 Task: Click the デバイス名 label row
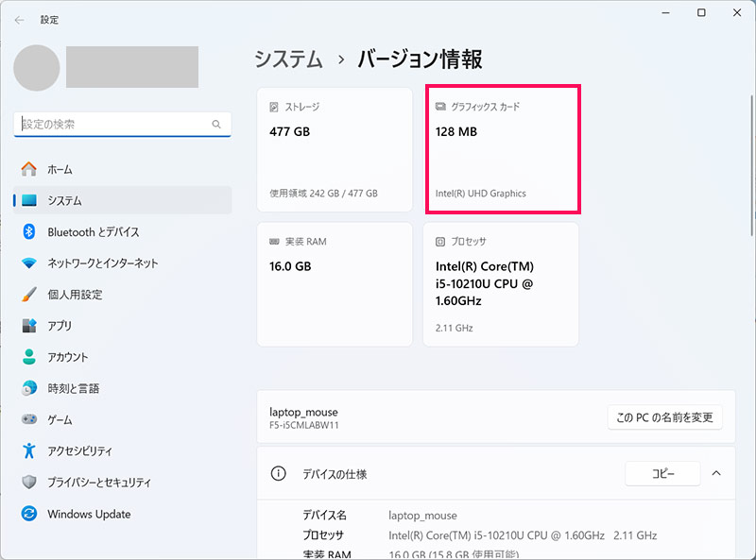324,516
